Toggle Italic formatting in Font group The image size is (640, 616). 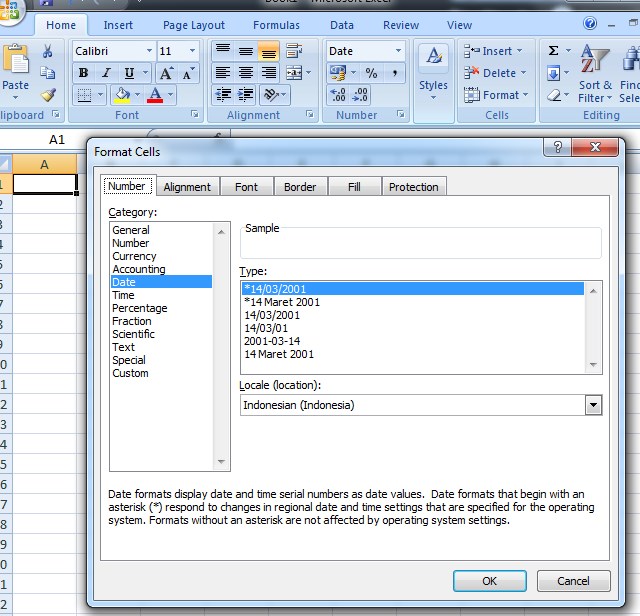coord(106,73)
